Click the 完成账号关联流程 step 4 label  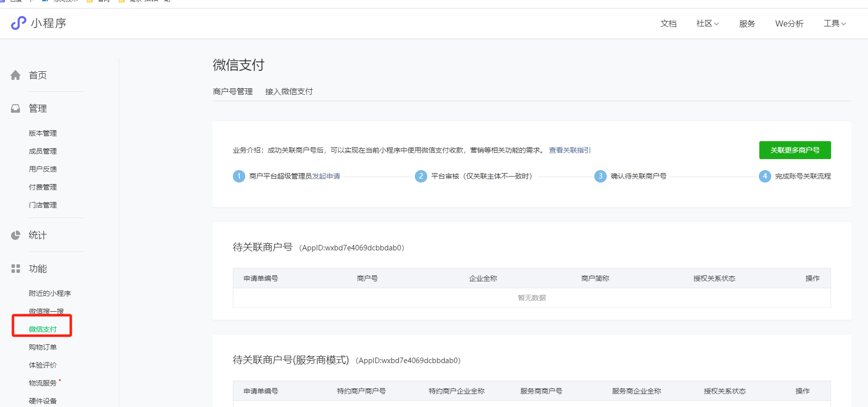pos(803,176)
